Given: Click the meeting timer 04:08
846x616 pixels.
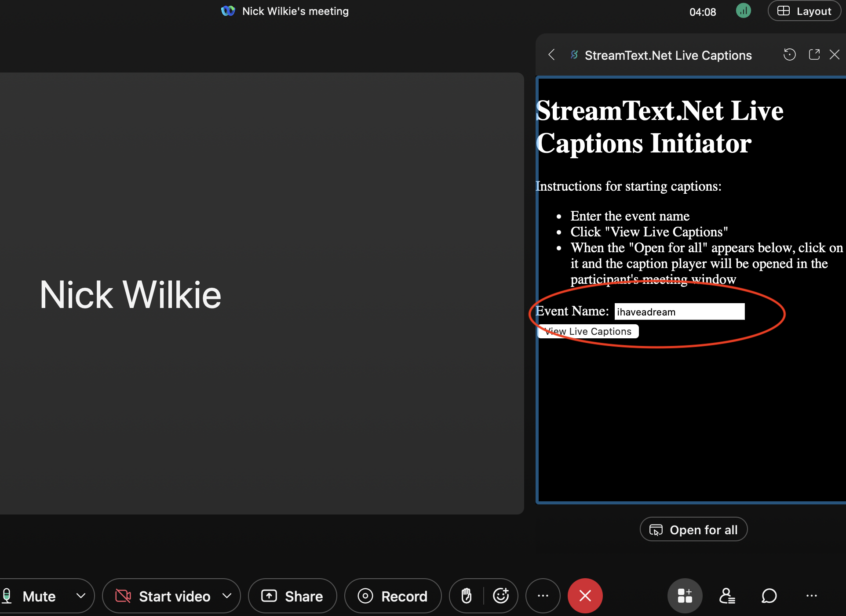Looking at the screenshot, I should 703,12.
